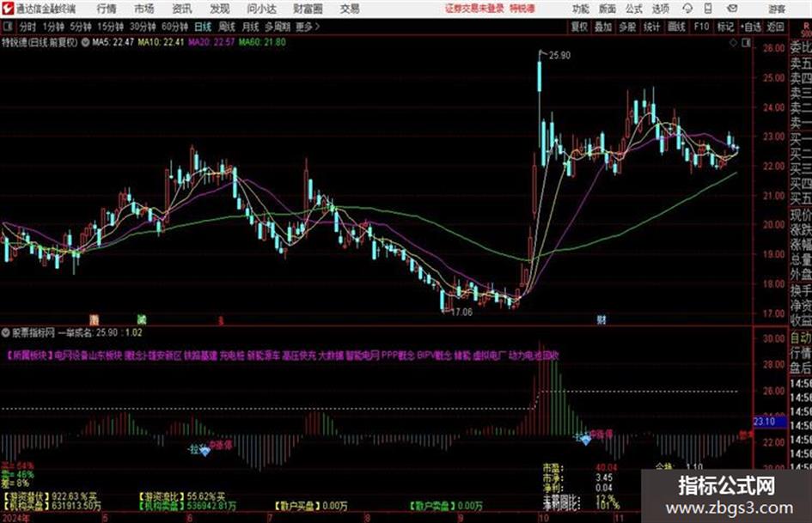Click the 复权 button
This screenshot has height=523, width=812.
point(579,27)
